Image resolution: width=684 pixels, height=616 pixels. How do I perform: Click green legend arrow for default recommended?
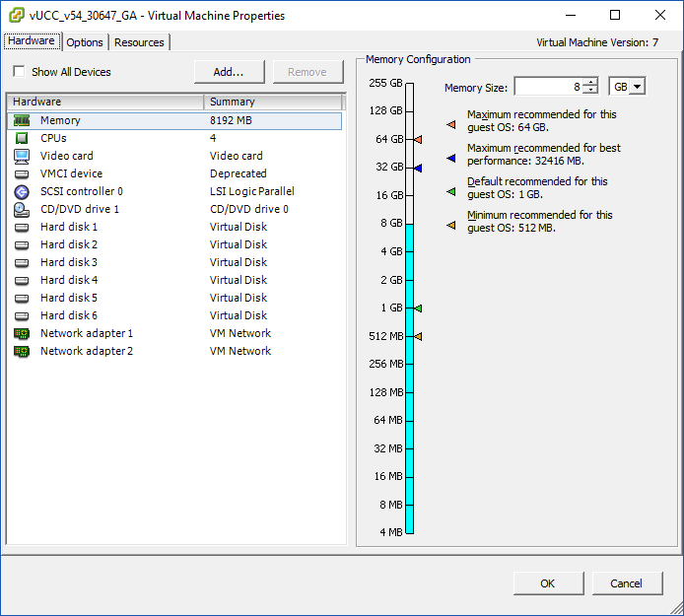(451, 192)
